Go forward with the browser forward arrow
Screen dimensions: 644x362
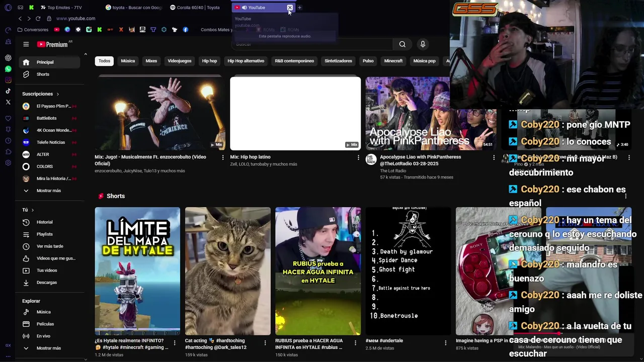tap(29, 19)
